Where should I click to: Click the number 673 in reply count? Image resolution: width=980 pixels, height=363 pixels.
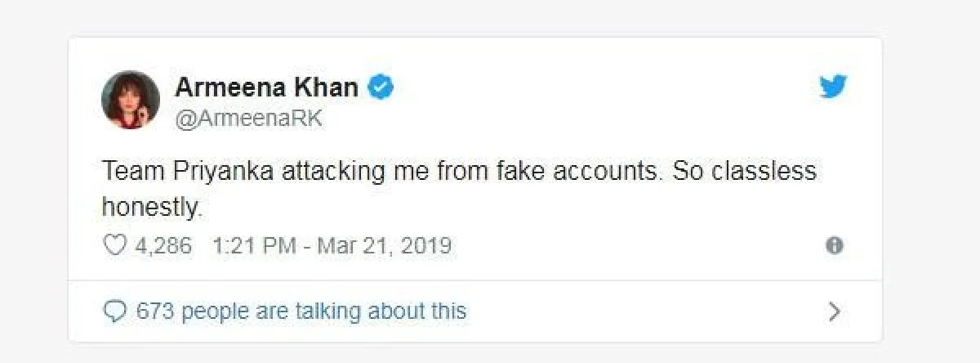pyautogui.click(x=155, y=311)
